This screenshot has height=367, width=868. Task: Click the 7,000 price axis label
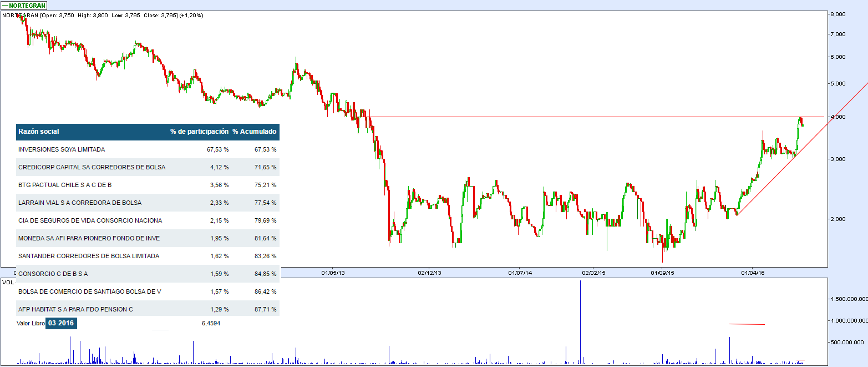coord(837,34)
